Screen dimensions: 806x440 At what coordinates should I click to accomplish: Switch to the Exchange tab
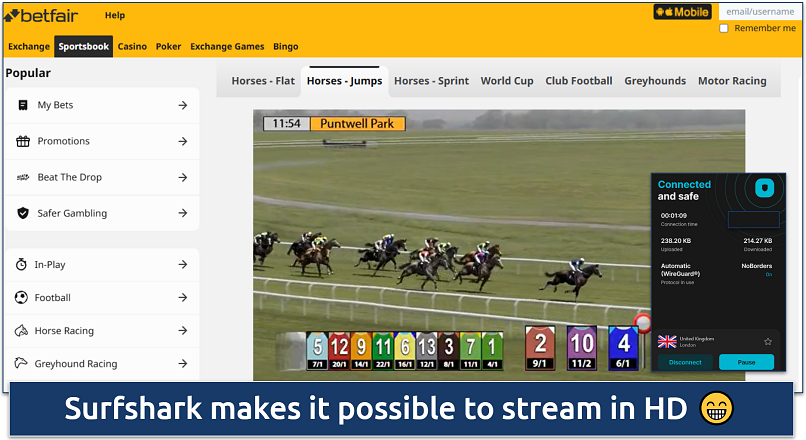[29, 46]
